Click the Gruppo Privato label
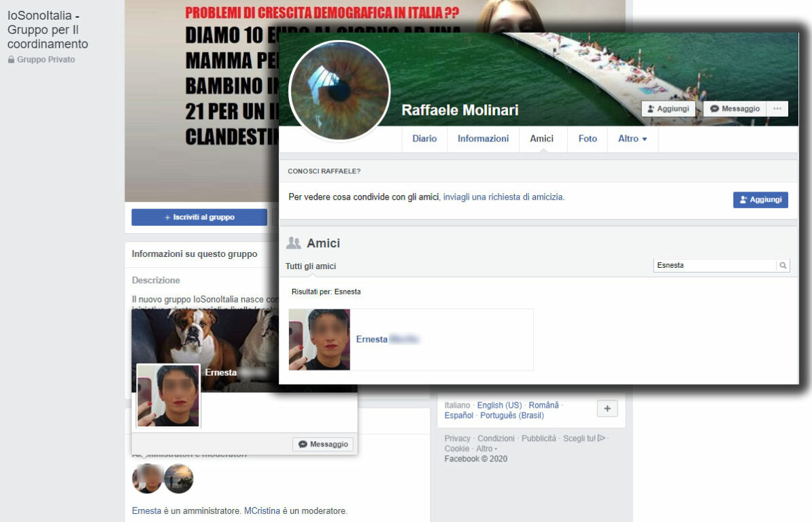This screenshot has width=812, height=522. click(41, 60)
